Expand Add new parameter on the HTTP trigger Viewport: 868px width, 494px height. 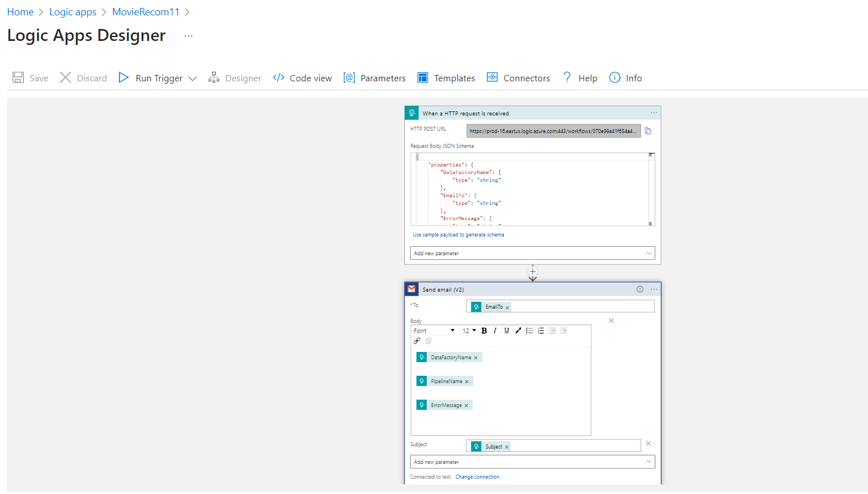click(x=532, y=253)
